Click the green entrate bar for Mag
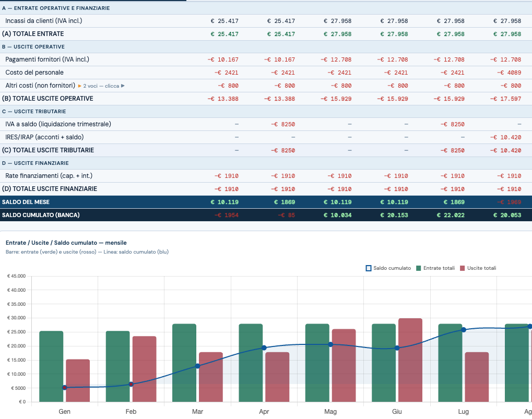532x419 pixels. pos(317,363)
